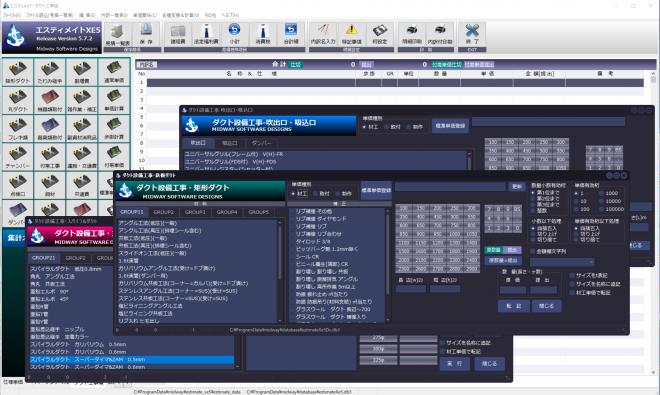
Task: Switch to GROUP3 tab in 矩形ダクト window
Action: (x=195, y=212)
